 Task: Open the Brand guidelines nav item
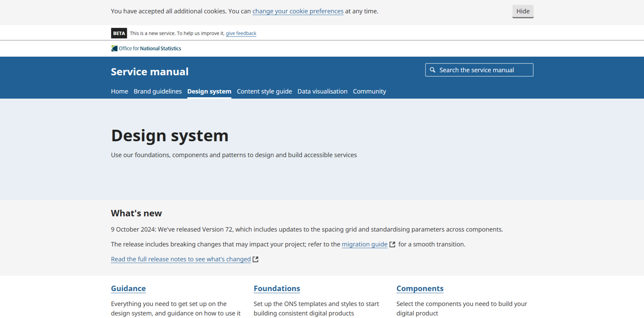click(158, 91)
